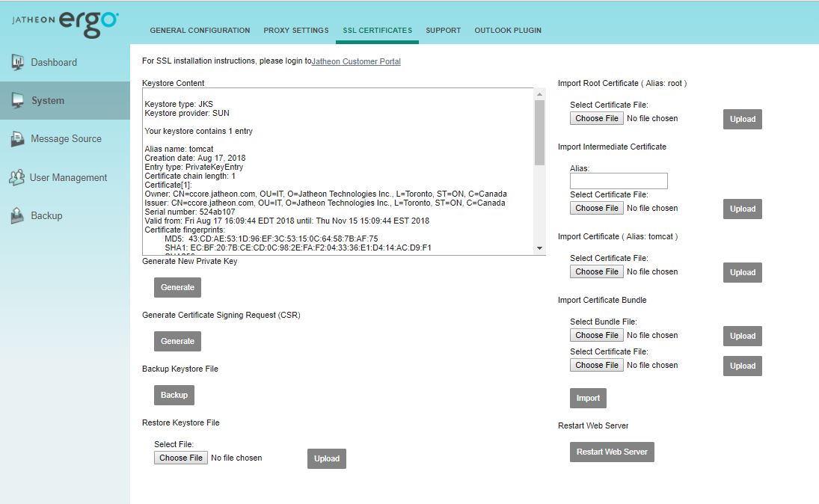The width and height of the screenshot is (819, 504).
Task: Choose file for Import Root Certificate
Action: [597, 119]
